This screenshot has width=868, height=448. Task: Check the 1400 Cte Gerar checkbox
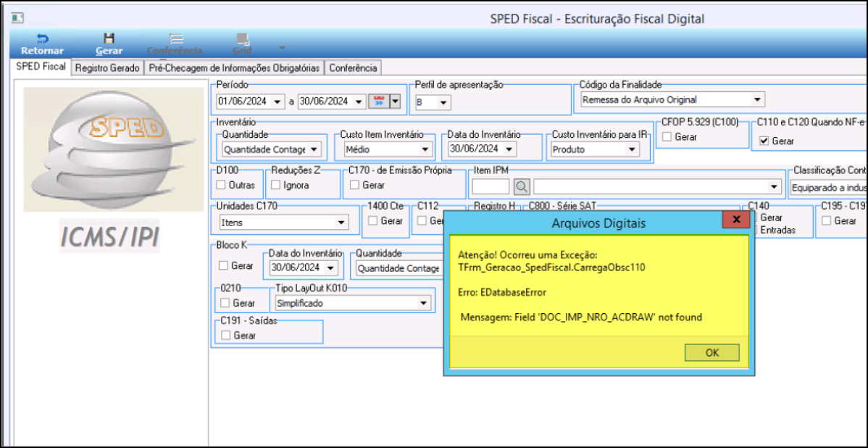374,220
